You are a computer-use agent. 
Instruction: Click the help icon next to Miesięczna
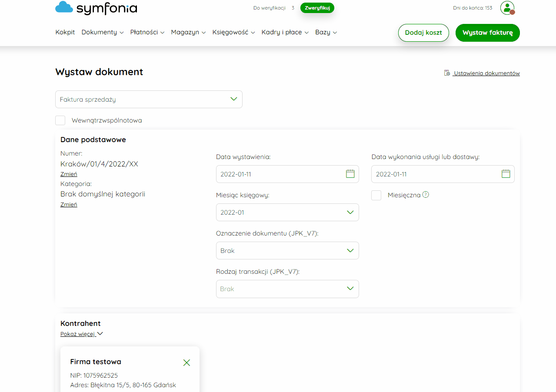426,195
